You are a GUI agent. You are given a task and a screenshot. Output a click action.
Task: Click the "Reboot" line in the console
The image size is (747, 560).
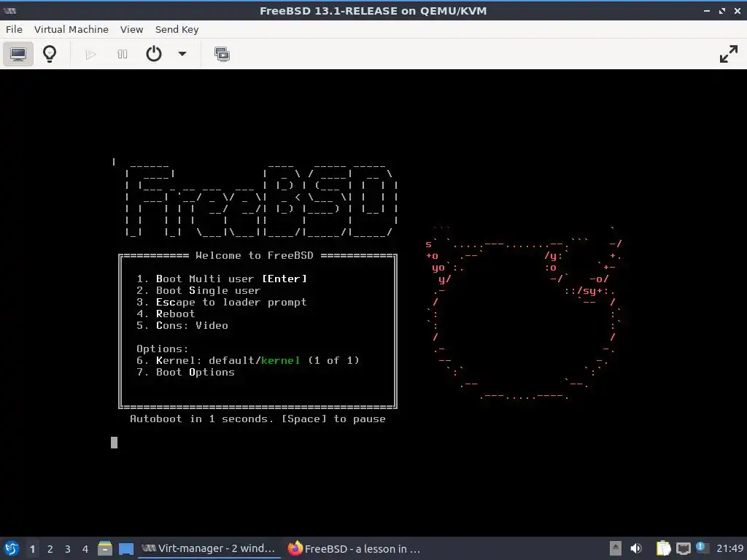166,314
